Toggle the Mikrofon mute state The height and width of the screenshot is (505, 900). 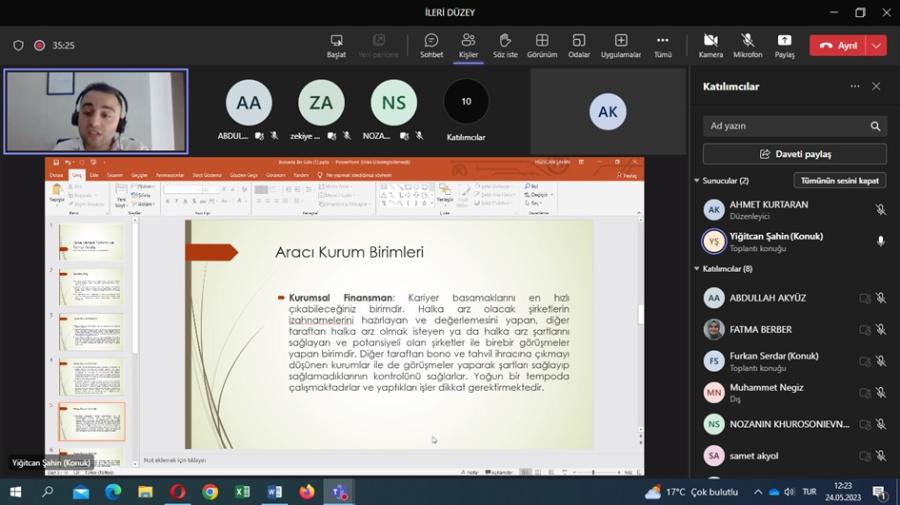click(x=747, y=45)
